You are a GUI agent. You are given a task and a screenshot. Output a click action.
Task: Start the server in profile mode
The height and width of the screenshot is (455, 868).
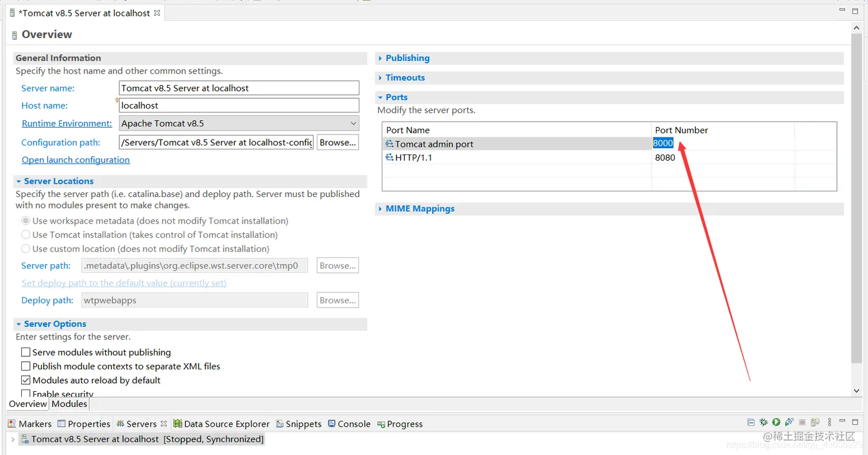(789, 422)
